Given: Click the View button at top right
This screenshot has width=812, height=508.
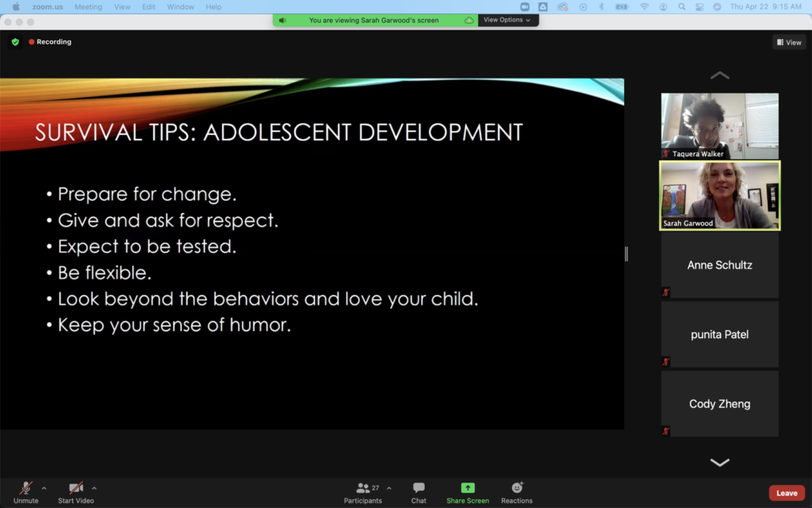Looking at the screenshot, I should [789, 42].
